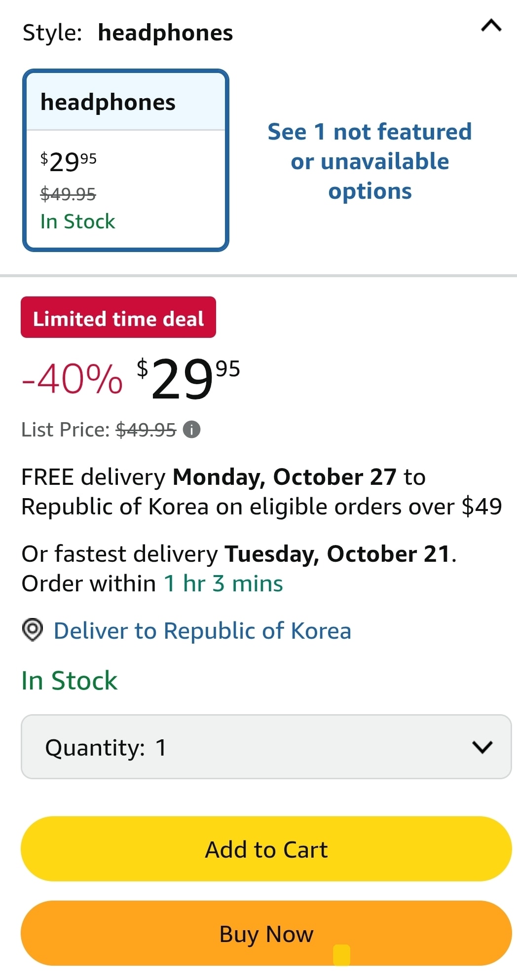Click the 'Tuesday, October 21' fastest delivery date
Screen dimensions: 517x980
pos(337,554)
